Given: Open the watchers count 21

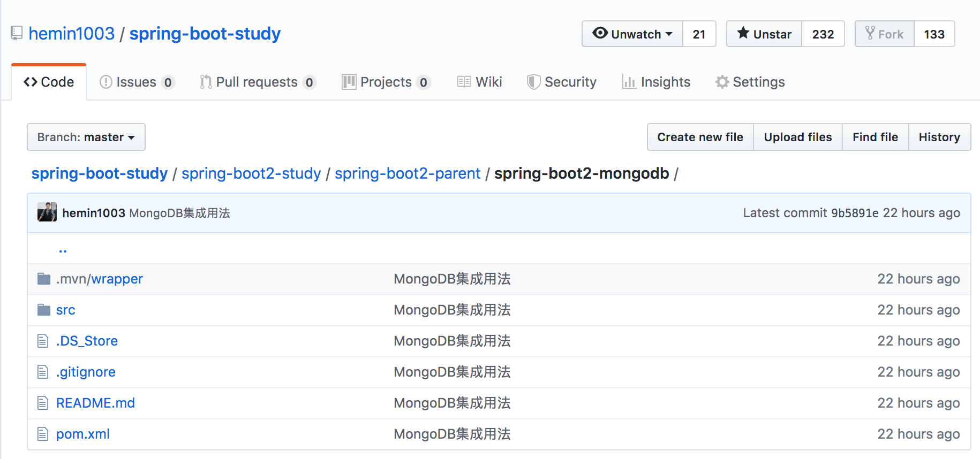Looking at the screenshot, I should click(x=699, y=34).
